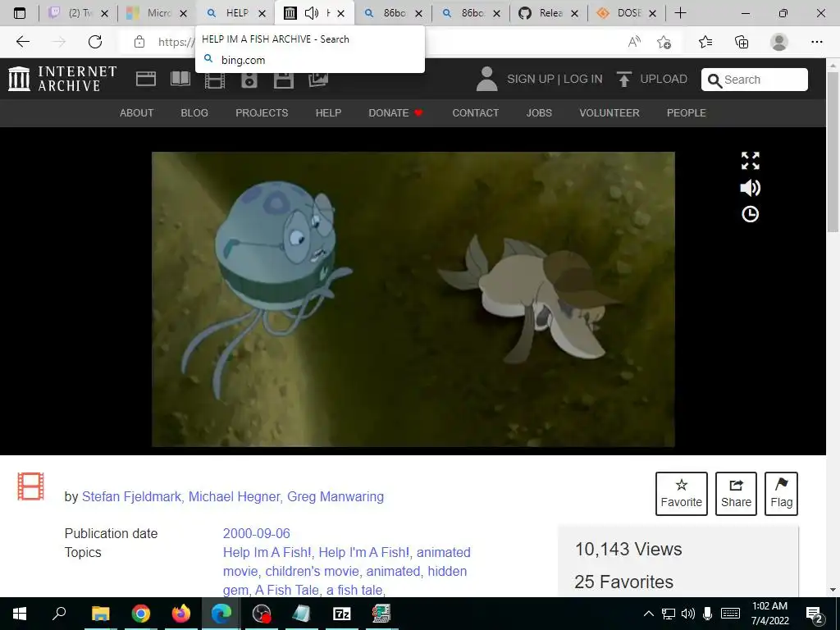Toggle fullscreen on the video player
The image size is (840, 630).
coord(750,161)
